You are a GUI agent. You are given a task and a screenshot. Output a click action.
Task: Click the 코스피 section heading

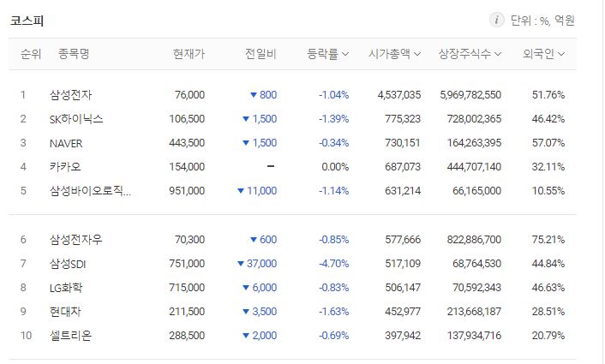[x=27, y=21]
